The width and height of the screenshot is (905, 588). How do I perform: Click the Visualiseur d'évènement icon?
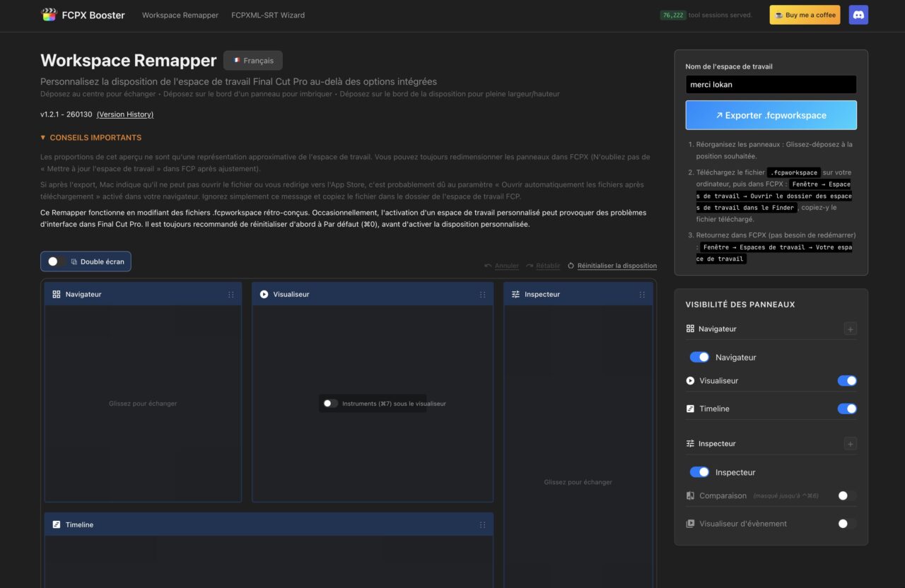pos(690,524)
